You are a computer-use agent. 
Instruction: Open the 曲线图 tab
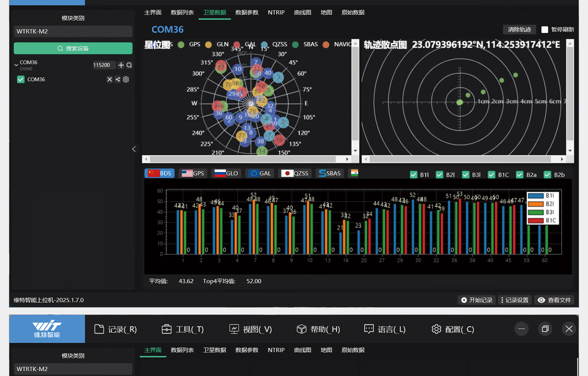click(x=302, y=13)
